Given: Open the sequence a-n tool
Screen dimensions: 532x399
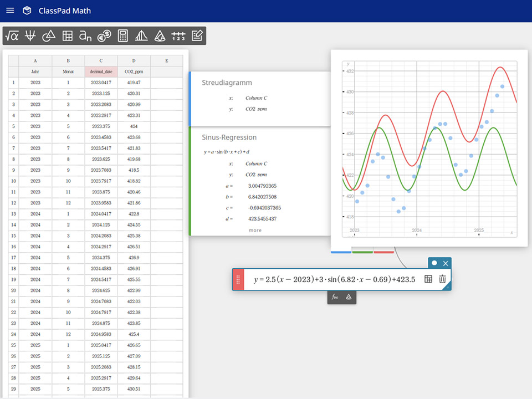Looking at the screenshot, I should pyautogui.click(x=85, y=36).
